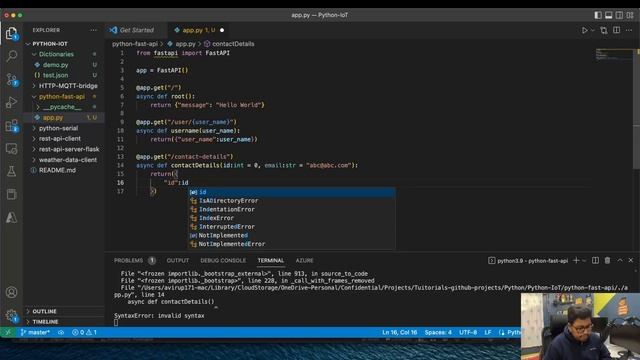This screenshot has height=360, width=640.
Task: Toggle panel layout icon in title bar
Action: click(x=609, y=15)
